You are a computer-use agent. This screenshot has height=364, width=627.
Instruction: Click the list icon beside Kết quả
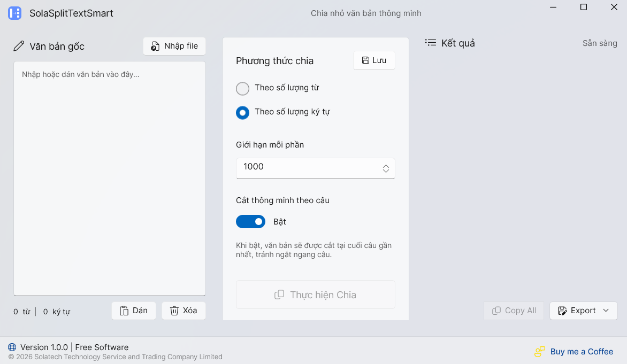pos(430,43)
